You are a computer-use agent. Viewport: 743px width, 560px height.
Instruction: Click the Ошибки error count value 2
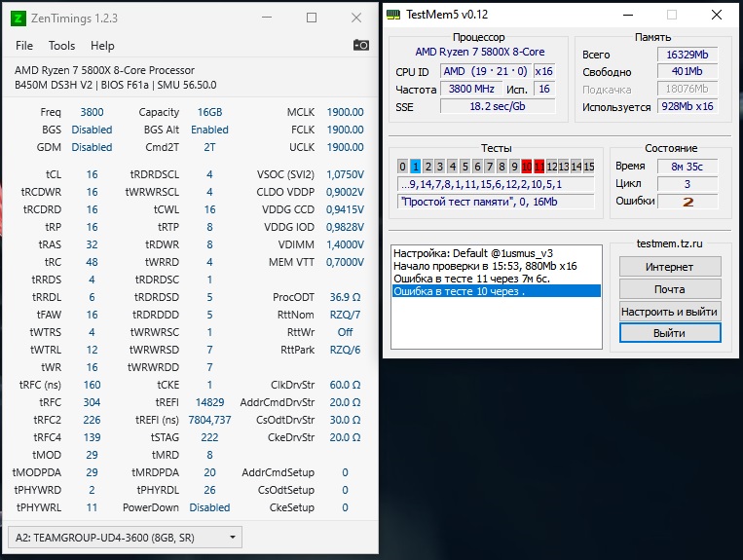point(687,202)
